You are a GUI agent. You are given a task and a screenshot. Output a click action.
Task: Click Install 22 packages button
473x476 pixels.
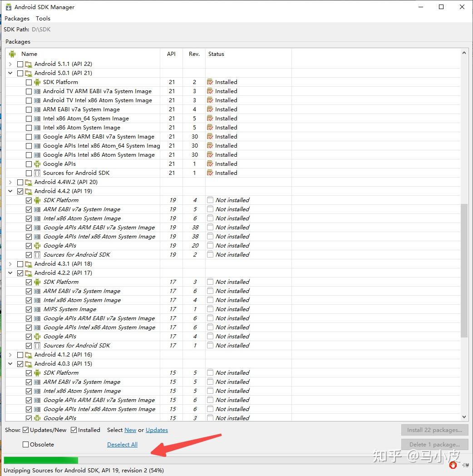coord(434,430)
